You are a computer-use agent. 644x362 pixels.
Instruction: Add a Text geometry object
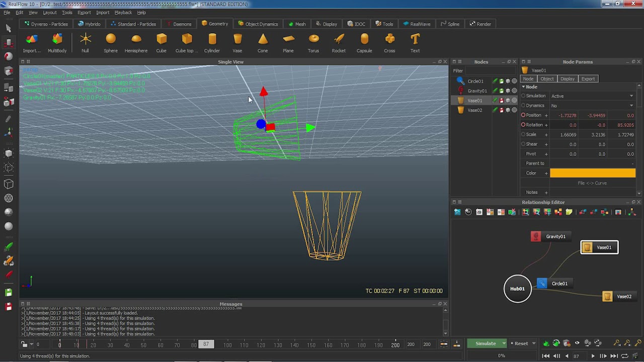click(415, 43)
